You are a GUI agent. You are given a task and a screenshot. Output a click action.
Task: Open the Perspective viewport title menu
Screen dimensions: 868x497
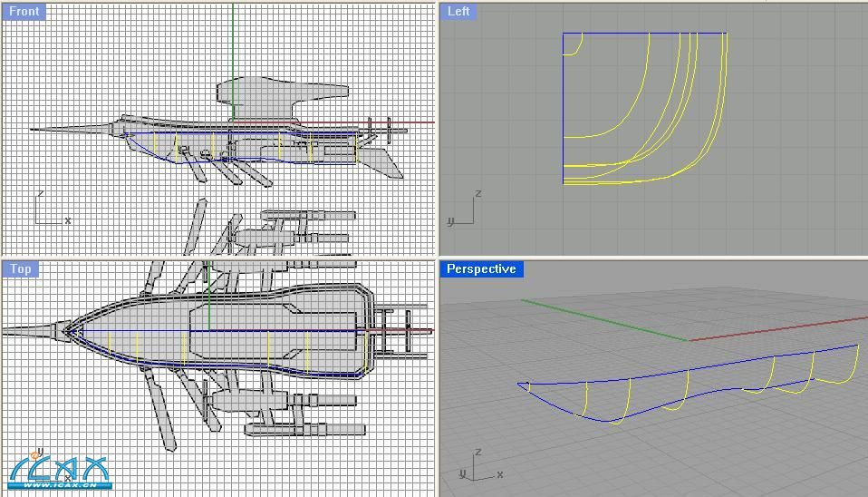pyautogui.click(x=481, y=269)
